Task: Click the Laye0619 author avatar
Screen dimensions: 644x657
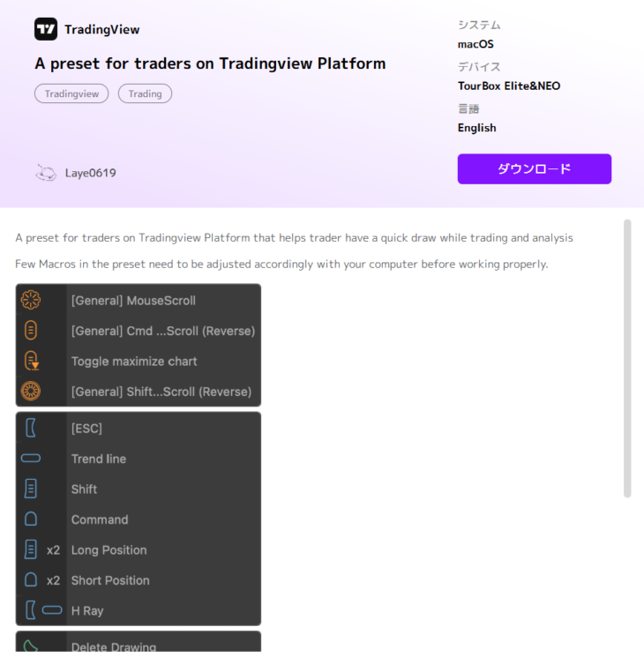Action: coord(46,173)
